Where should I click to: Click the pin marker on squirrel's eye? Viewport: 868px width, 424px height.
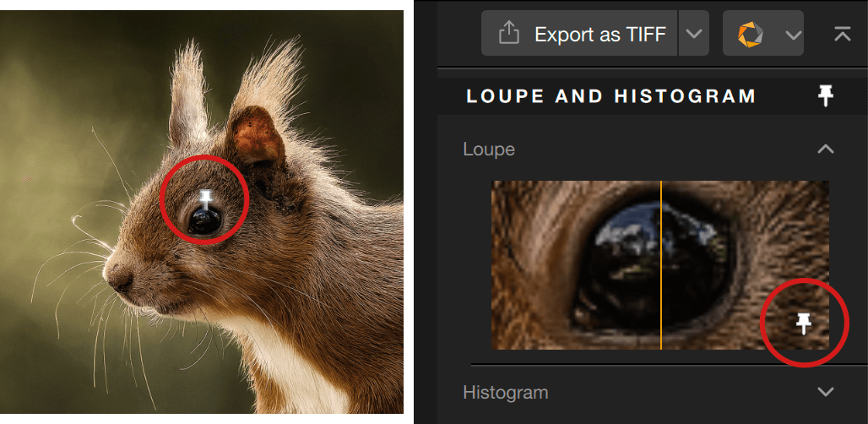(x=206, y=199)
